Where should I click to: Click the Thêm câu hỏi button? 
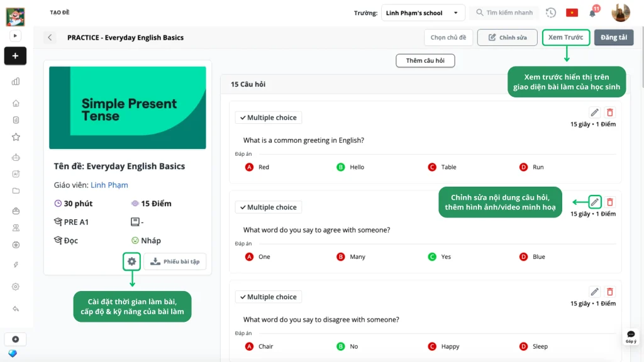pyautogui.click(x=425, y=61)
